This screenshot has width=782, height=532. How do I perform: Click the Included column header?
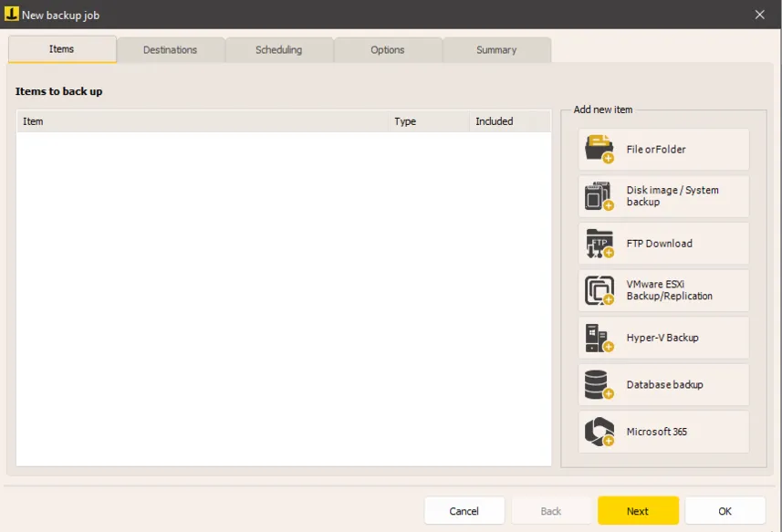pyautogui.click(x=510, y=121)
